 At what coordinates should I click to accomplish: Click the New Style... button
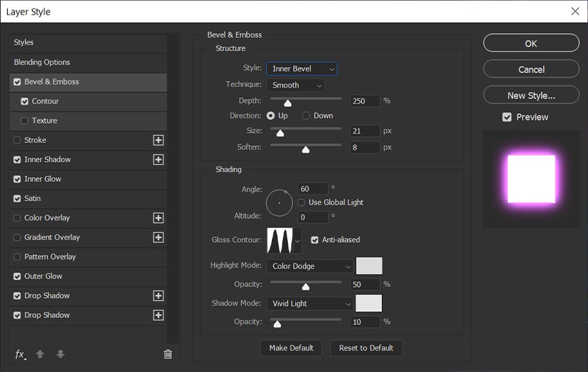click(x=531, y=95)
